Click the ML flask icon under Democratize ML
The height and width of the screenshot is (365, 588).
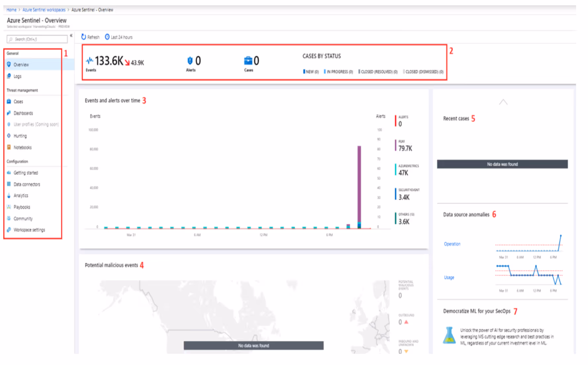pos(449,335)
